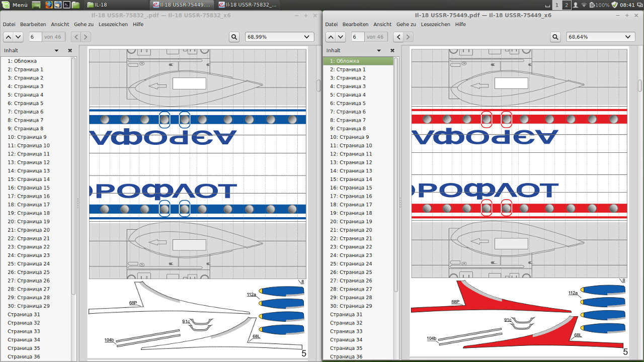
Task: Open Datei menu in USSR-75449 window
Action: (x=332, y=24)
